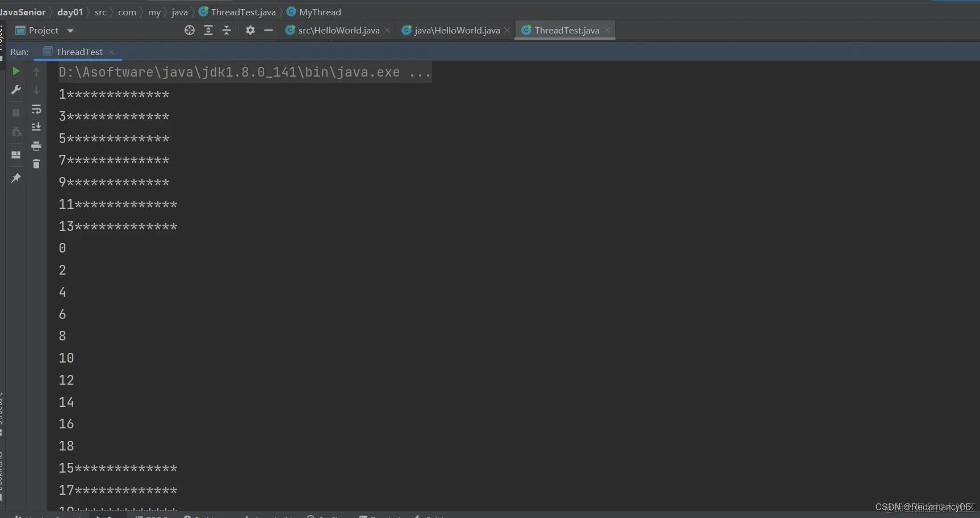The height and width of the screenshot is (518, 980).
Task: Click the dump threads camera icon
Action: point(16,132)
